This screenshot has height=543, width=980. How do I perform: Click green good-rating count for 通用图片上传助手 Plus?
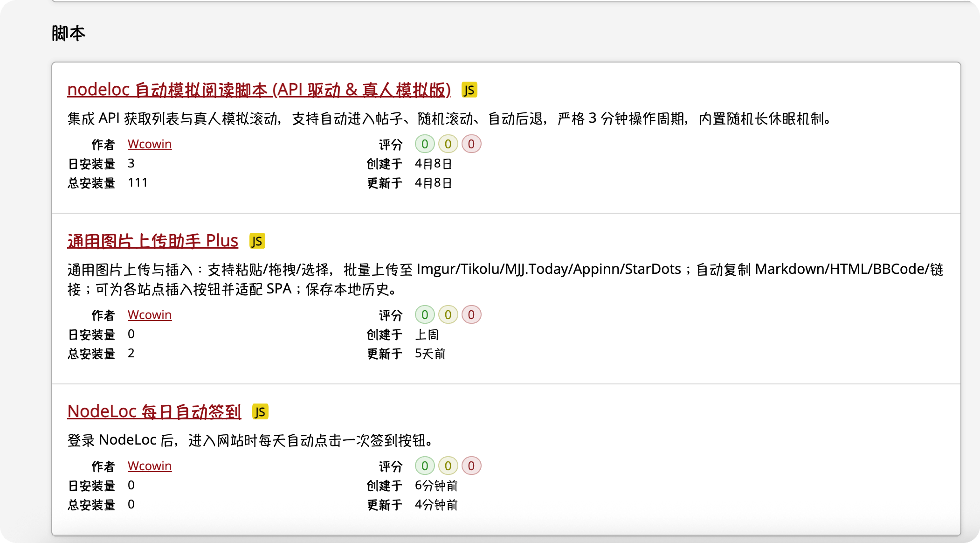[425, 315]
